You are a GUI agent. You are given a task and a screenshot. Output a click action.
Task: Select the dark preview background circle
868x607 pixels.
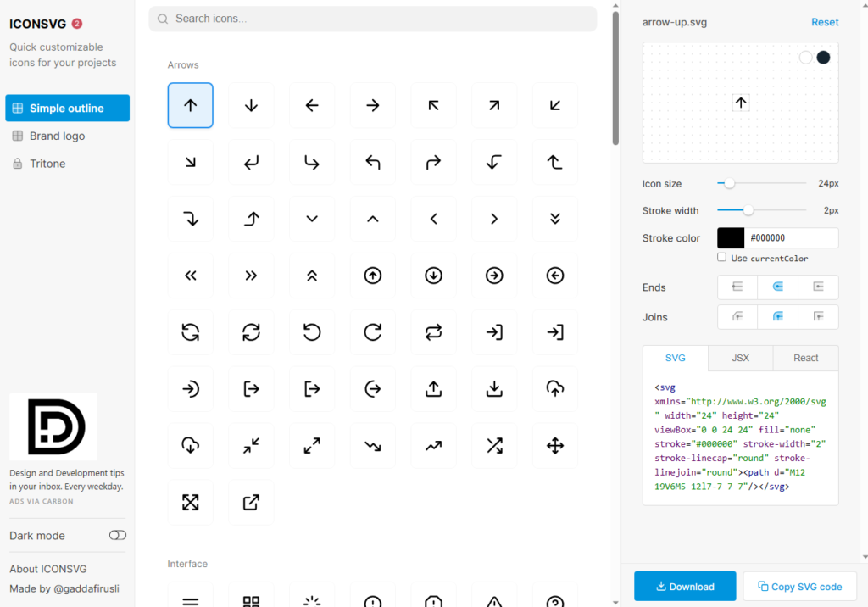coord(823,58)
